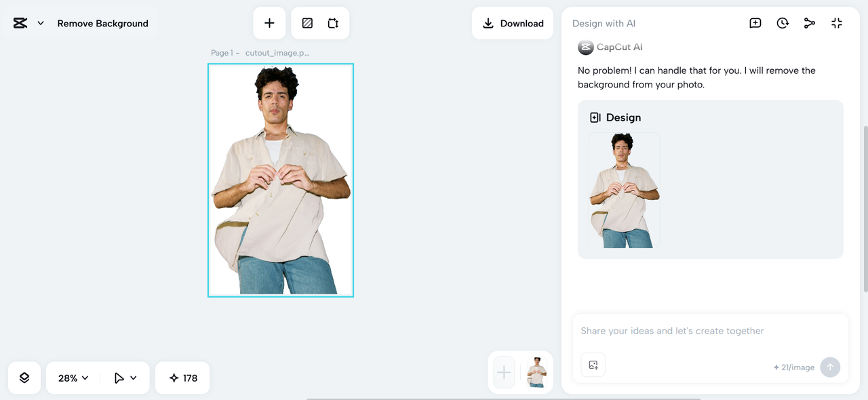
Task: Expand the CapCut logo menu chevron
Action: (x=41, y=23)
